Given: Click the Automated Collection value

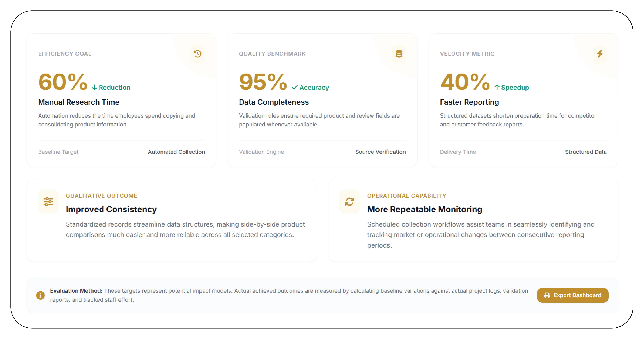Looking at the screenshot, I should point(176,152).
